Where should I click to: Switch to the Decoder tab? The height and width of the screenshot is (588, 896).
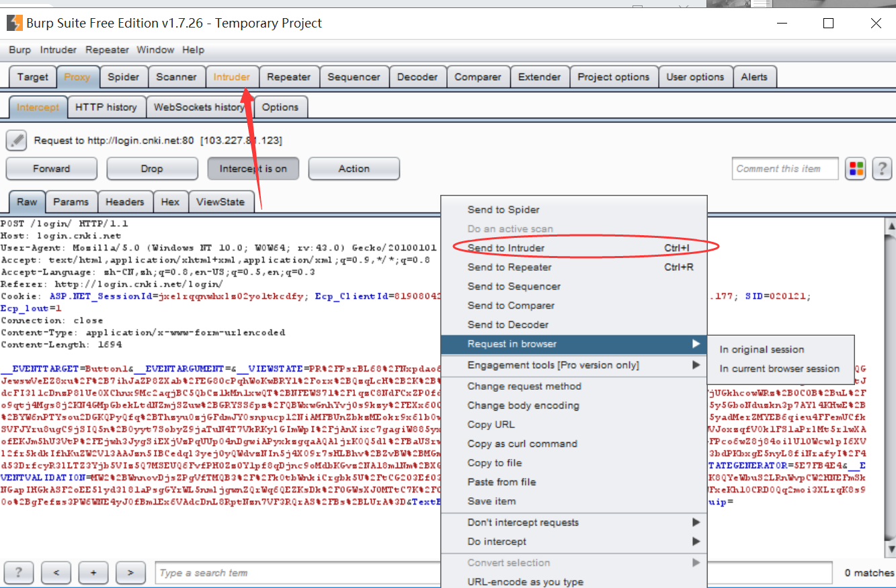(x=417, y=77)
